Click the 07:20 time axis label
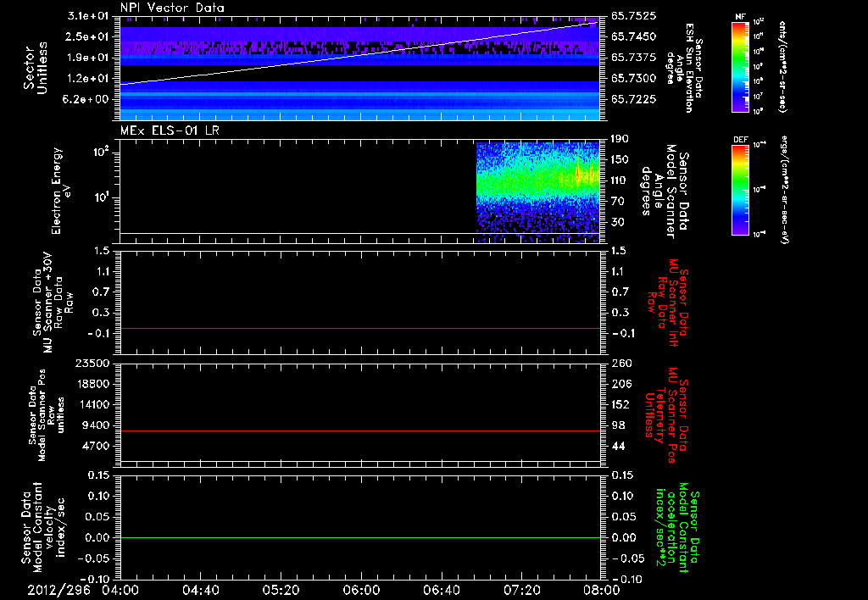868x600 pixels. tap(521, 590)
